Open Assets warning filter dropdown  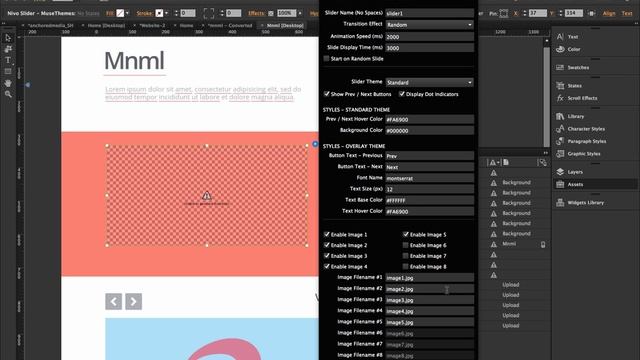pos(494,162)
